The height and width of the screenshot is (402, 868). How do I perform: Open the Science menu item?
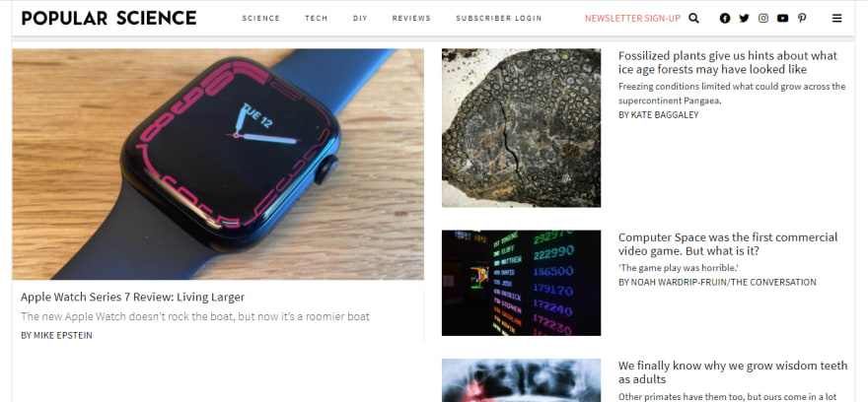click(260, 19)
